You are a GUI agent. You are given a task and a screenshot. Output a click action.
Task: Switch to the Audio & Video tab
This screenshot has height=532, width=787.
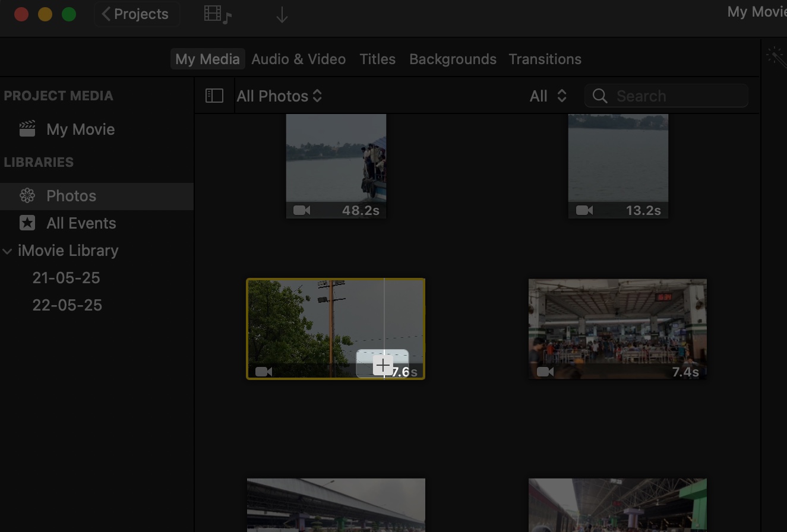[299, 59]
